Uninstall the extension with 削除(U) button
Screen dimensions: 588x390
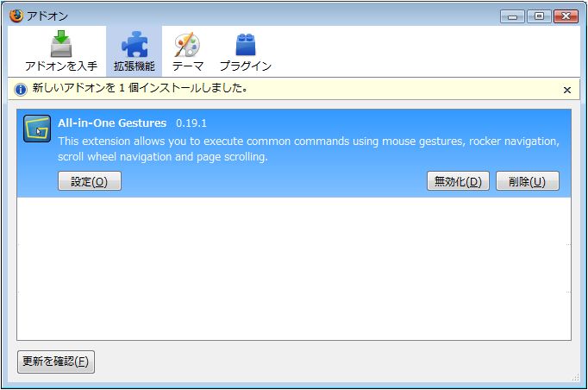[528, 181]
